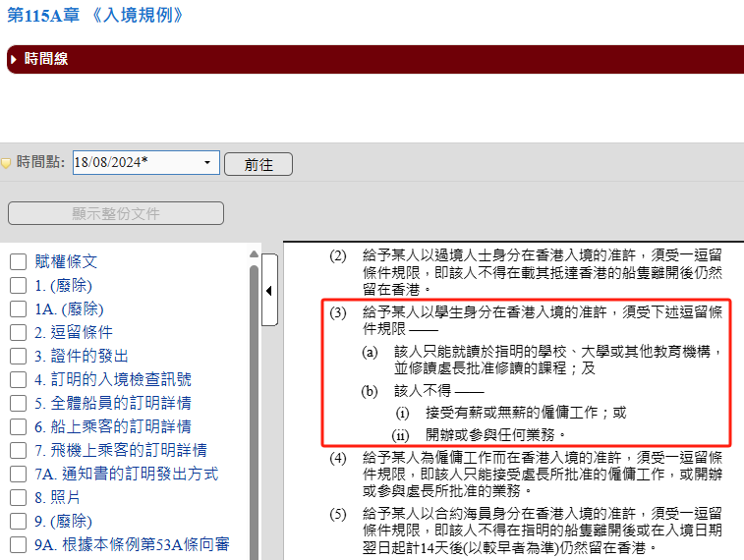The width and height of the screenshot is (744, 560).
Task: Click subsection (3) text on 學生身分
Action: click(x=543, y=320)
